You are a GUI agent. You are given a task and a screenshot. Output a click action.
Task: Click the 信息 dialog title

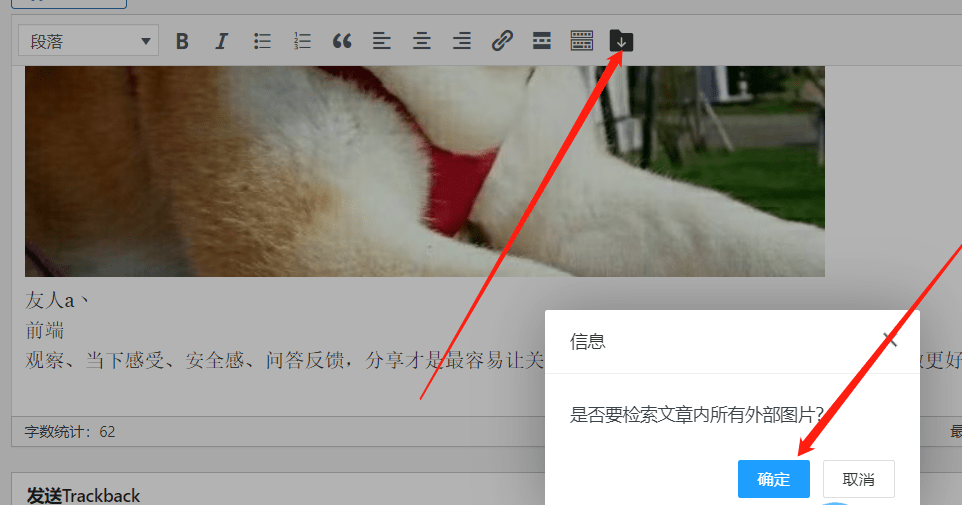[588, 341]
